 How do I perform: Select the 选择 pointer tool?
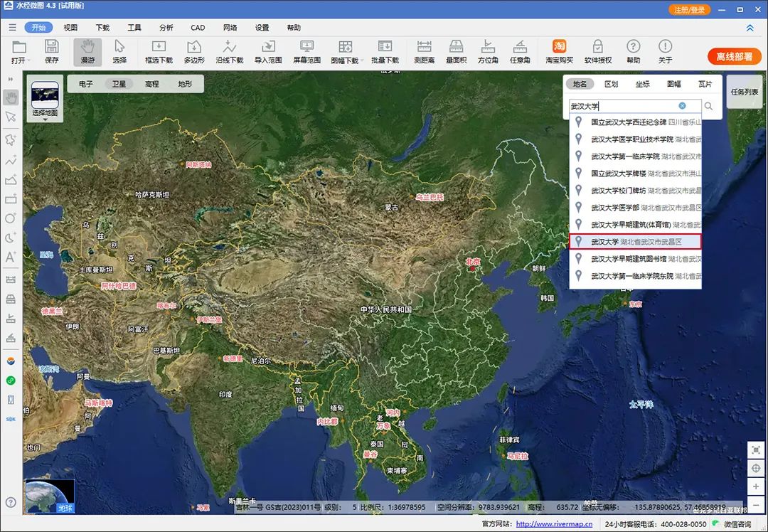point(119,51)
